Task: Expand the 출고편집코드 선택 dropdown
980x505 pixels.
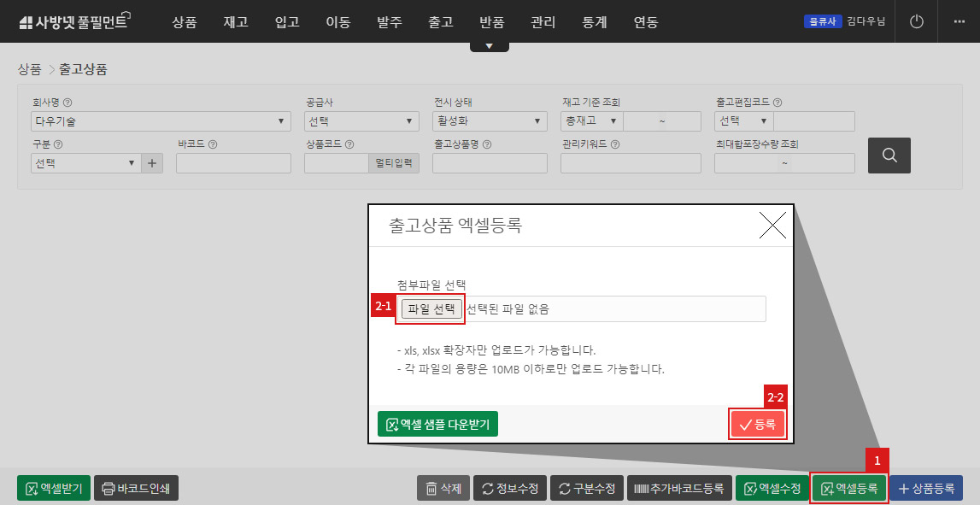Action: [742, 120]
